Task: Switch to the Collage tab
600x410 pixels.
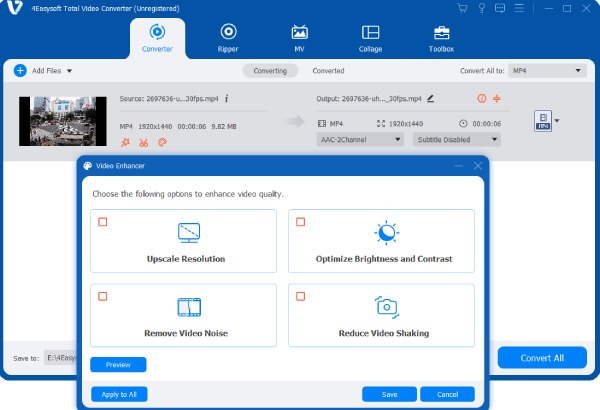Action: click(370, 38)
